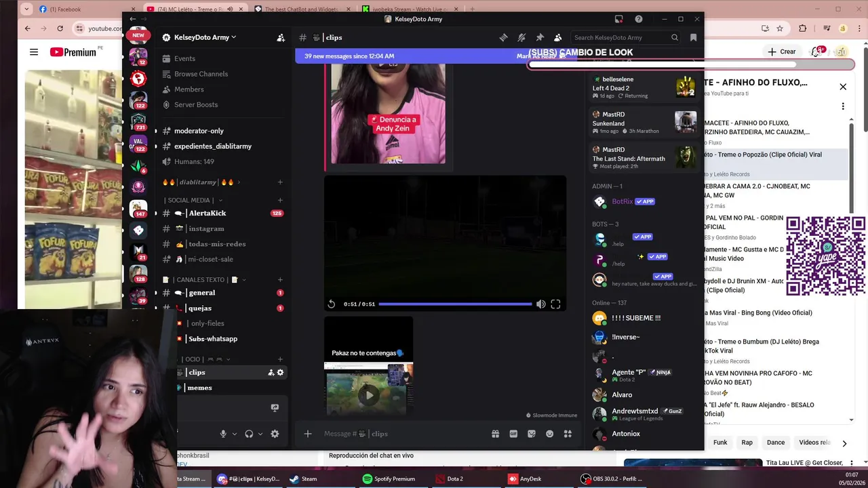Expand Discord video to fullscreen
Screen dimensions: 868x488
click(555, 304)
